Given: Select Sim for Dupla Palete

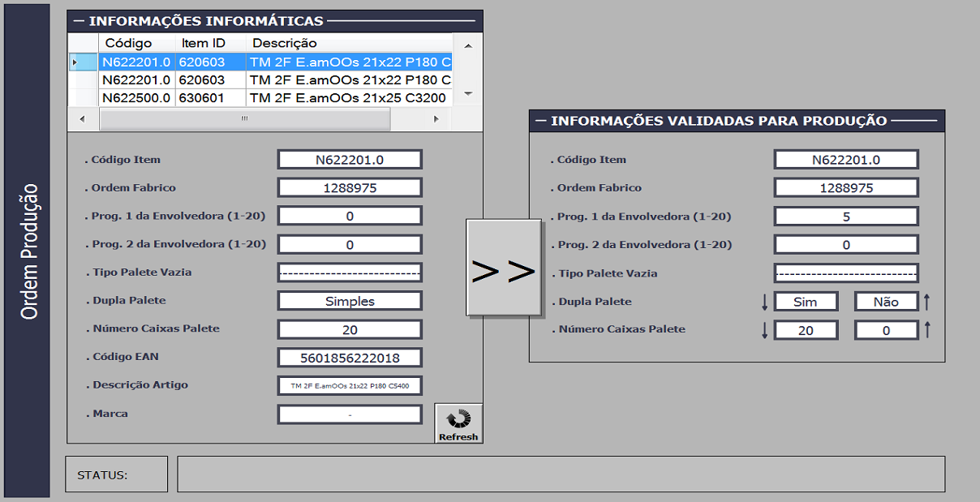Looking at the screenshot, I should click(806, 302).
